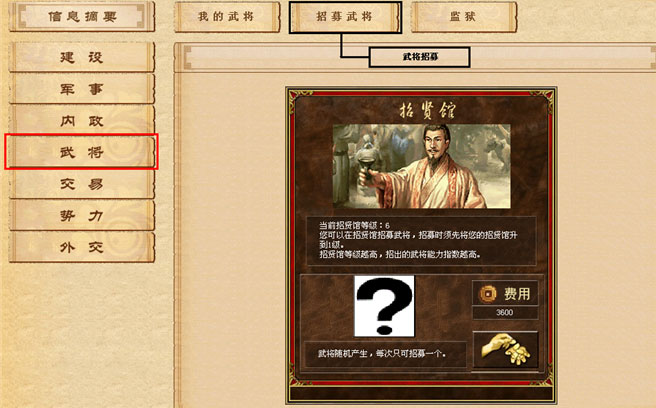This screenshot has width=656, height=408.
Task: Select the 军事 sidebar menu
Action: pos(82,89)
